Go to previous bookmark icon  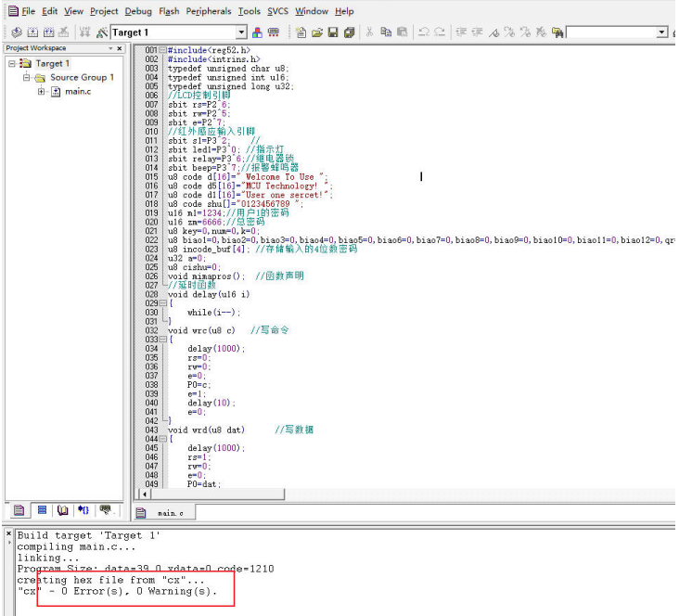coord(525,32)
